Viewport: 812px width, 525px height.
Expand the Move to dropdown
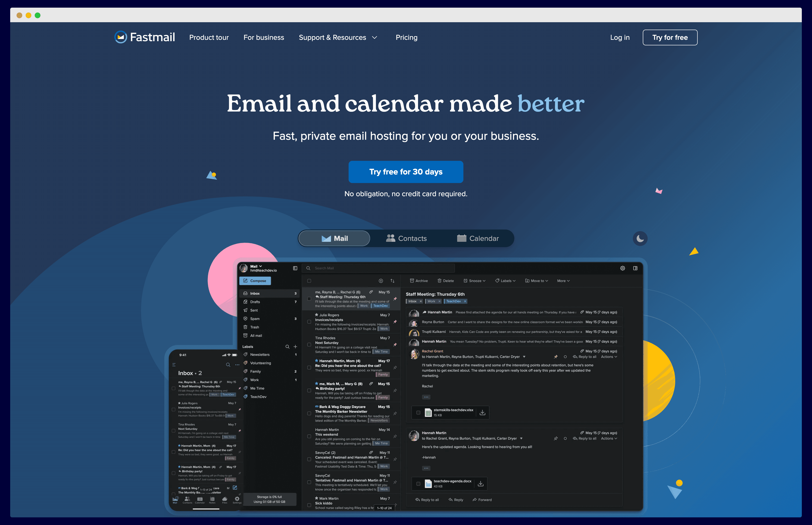click(x=536, y=281)
